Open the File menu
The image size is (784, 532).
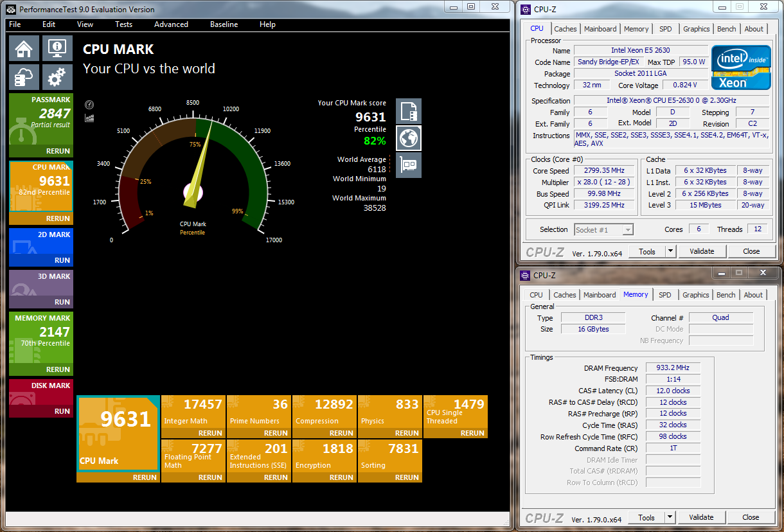(x=15, y=24)
